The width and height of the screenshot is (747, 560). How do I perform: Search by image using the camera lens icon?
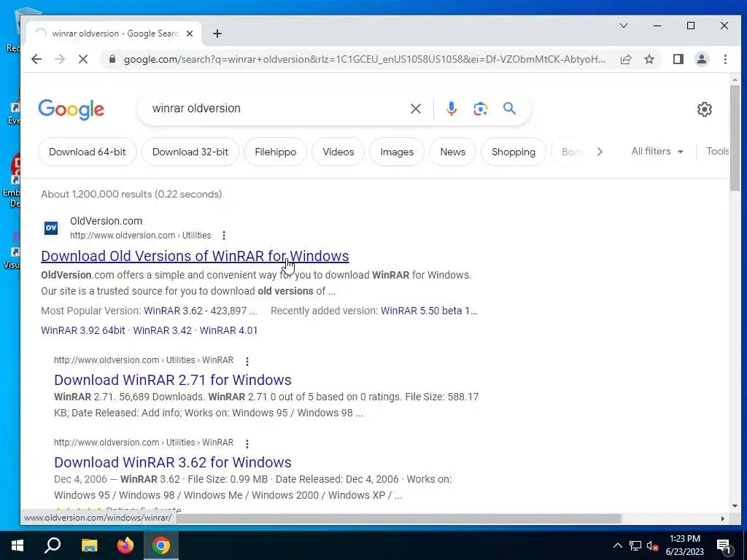480,109
